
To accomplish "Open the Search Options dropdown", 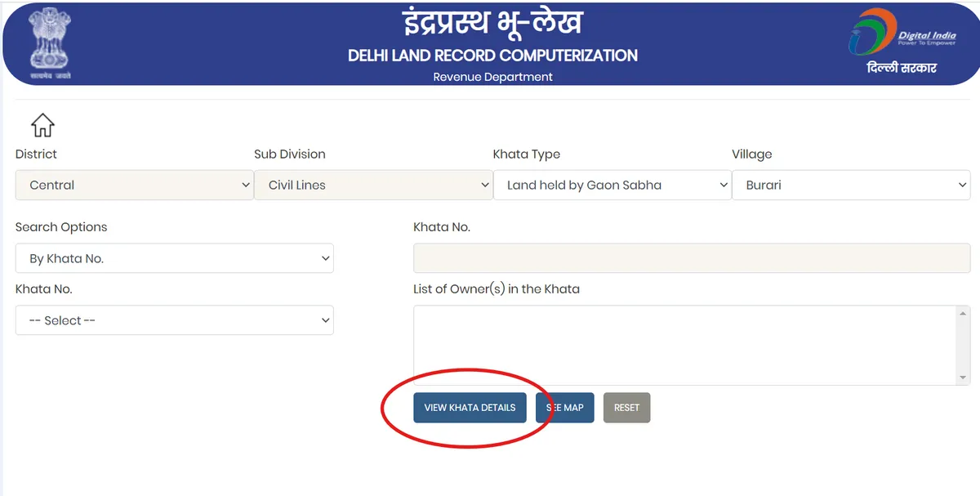I will [x=174, y=258].
